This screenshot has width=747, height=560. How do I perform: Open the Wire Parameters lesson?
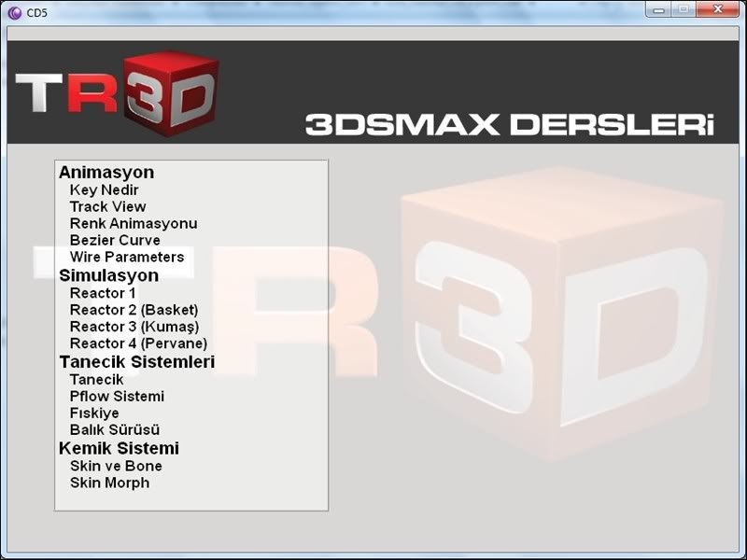tap(127, 258)
